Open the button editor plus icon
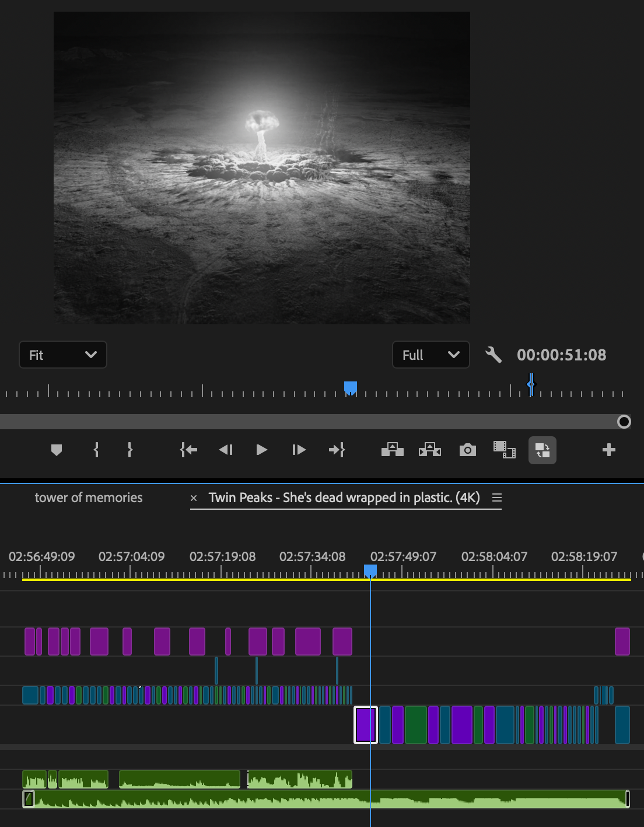The width and height of the screenshot is (644, 827). click(x=608, y=450)
